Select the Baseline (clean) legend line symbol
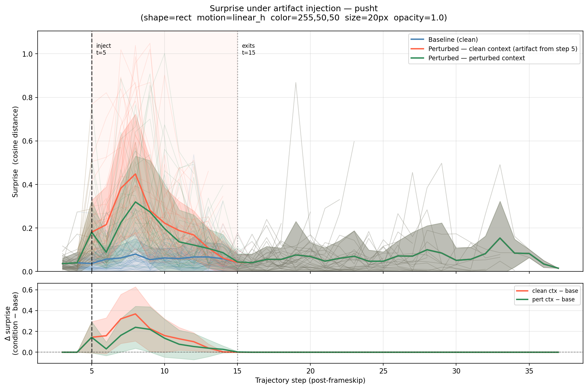This screenshot has height=389, width=588. (418, 39)
